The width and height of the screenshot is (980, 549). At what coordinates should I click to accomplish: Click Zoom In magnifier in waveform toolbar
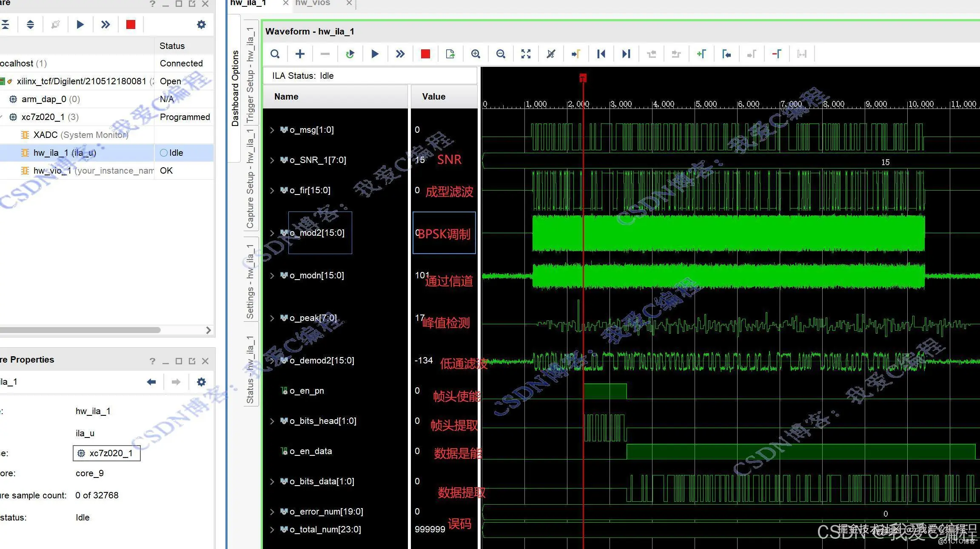point(476,54)
